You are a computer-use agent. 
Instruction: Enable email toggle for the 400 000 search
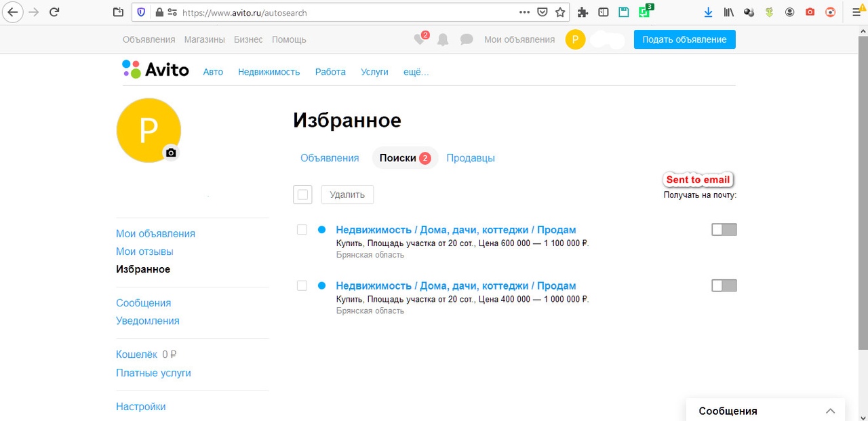coord(724,286)
